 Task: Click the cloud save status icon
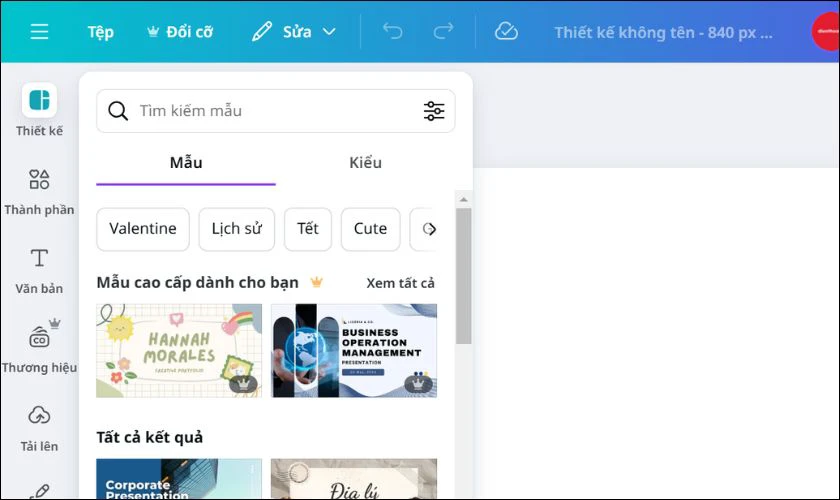pos(506,31)
